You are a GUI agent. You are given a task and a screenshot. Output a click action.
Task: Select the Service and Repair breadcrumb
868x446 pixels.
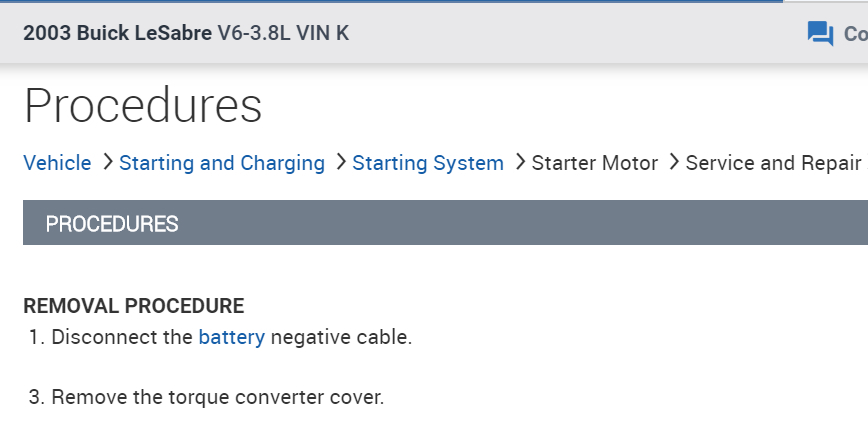(x=773, y=163)
